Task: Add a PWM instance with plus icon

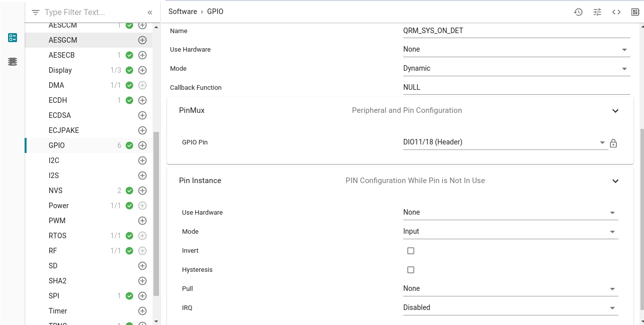Action: pos(142,221)
